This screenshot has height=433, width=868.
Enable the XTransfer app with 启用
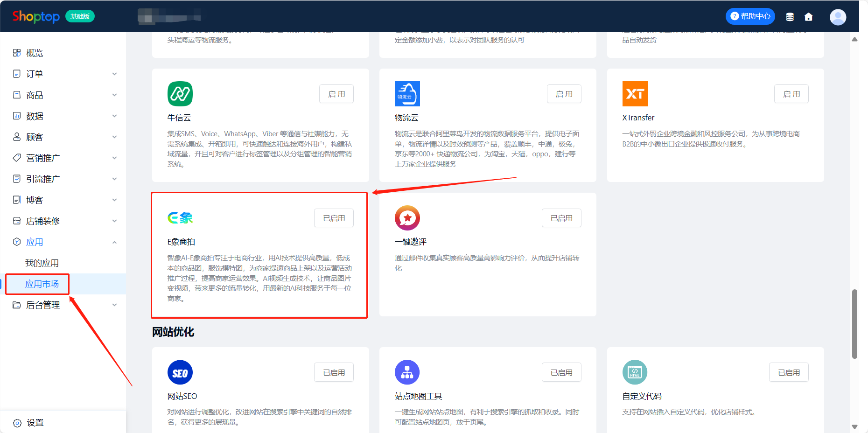point(791,94)
